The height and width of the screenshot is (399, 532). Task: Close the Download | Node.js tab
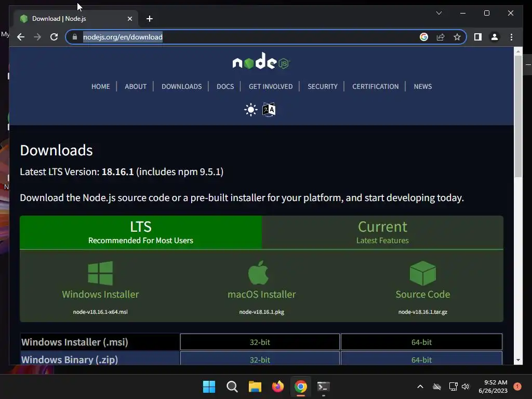click(129, 19)
